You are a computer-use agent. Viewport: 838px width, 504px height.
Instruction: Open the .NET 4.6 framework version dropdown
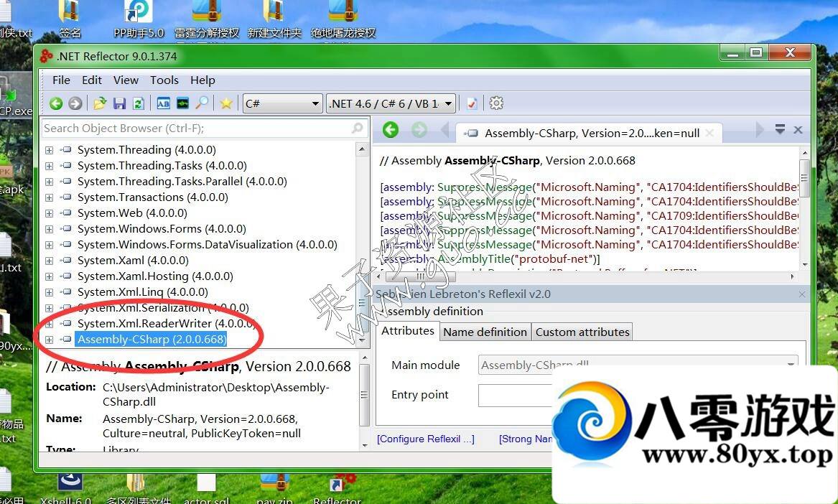pyautogui.click(x=391, y=103)
